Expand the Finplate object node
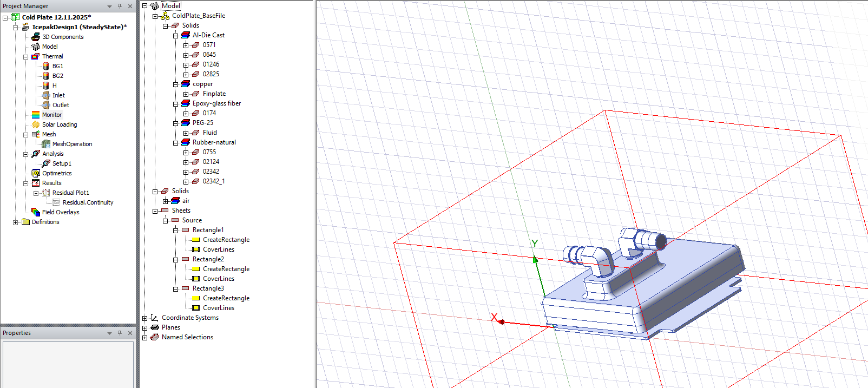The width and height of the screenshot is (868, 388). (186, 94)
